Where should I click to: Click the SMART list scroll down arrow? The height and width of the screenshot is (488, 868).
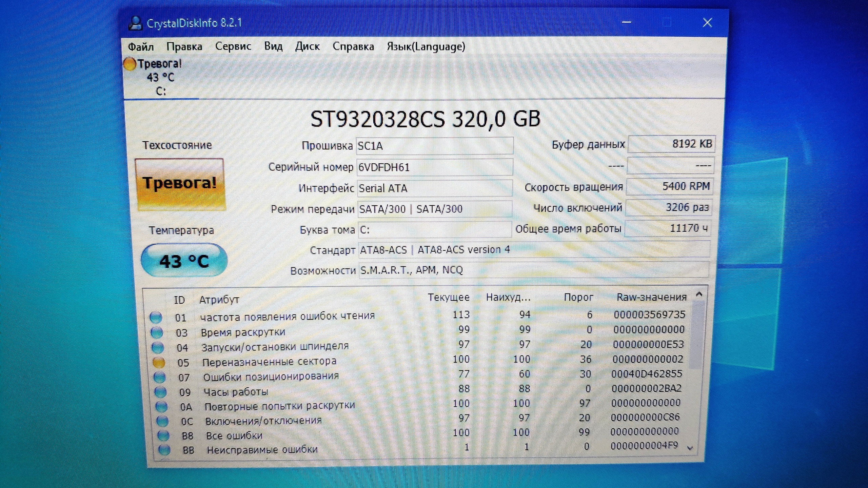coord(690,448)
